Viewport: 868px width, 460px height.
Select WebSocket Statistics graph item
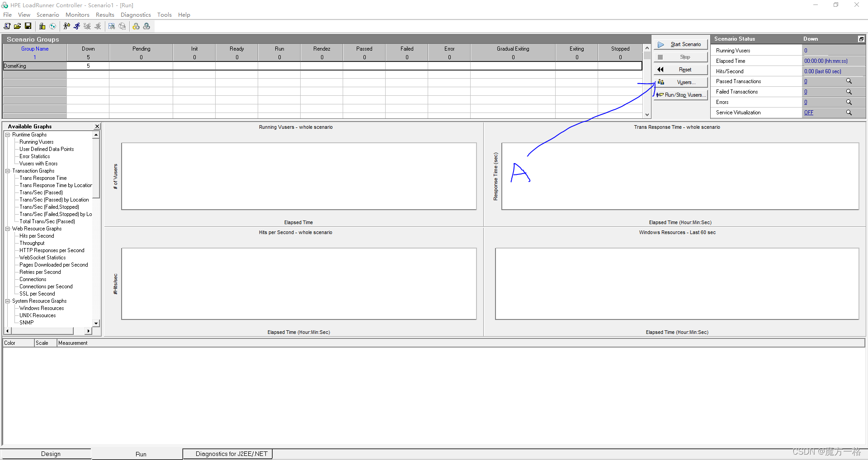coord(42,258)
